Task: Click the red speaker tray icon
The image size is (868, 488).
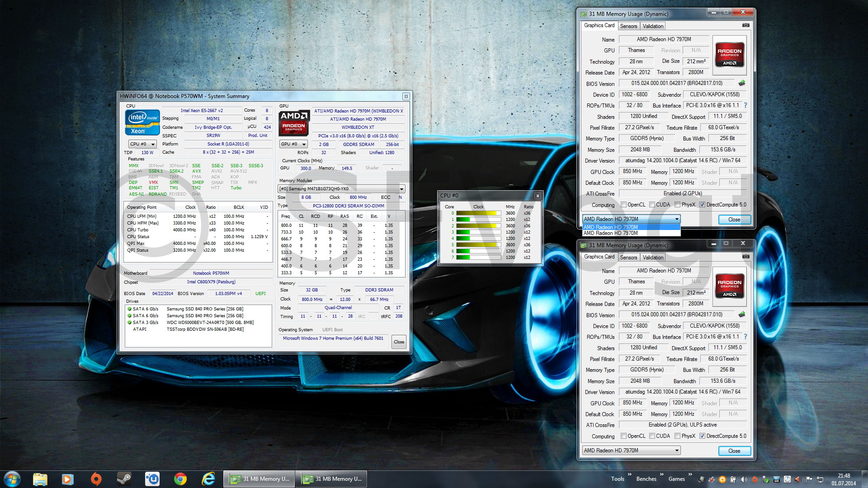Action: pyautogui.click(x=798, y=479)
